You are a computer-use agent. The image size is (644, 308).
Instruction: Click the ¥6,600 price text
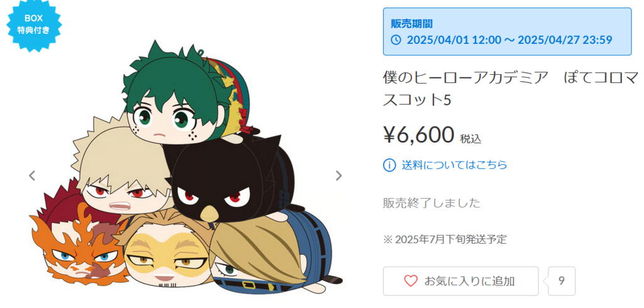click(419, 135)
